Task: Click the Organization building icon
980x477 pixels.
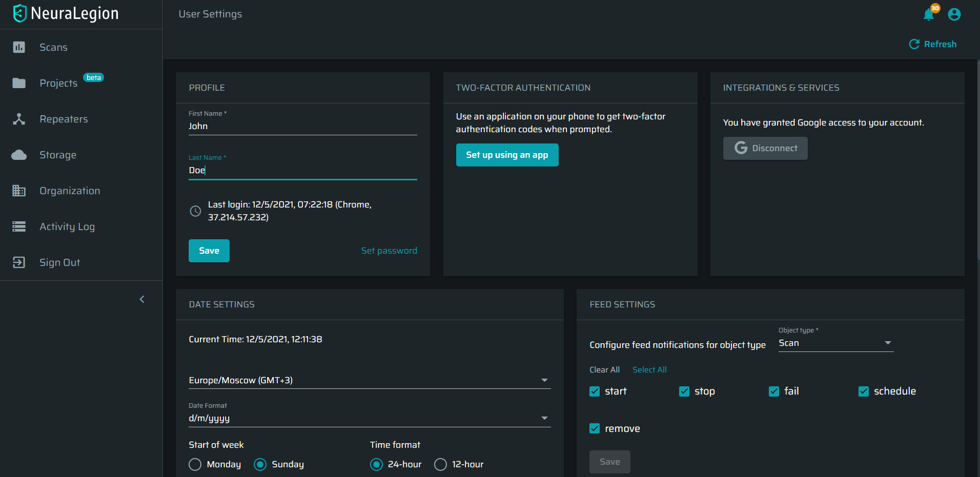Action: [19, 191]
